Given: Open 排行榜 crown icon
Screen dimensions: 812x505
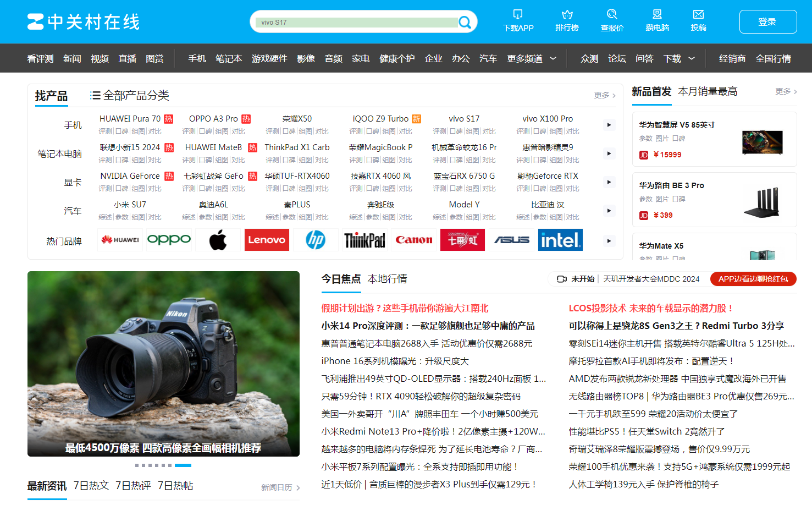Looking at the screenshot, I should (567, 14).
